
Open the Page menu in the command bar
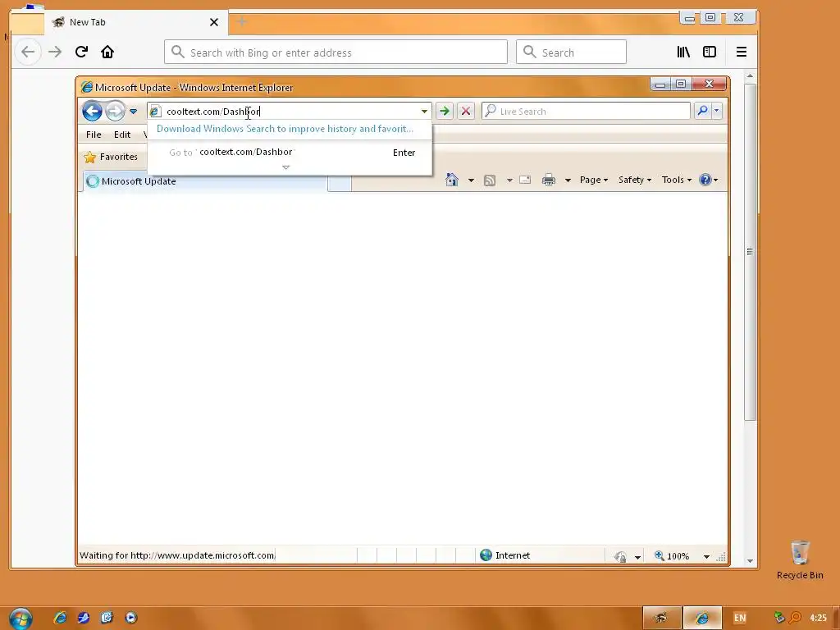pos(594,180)
